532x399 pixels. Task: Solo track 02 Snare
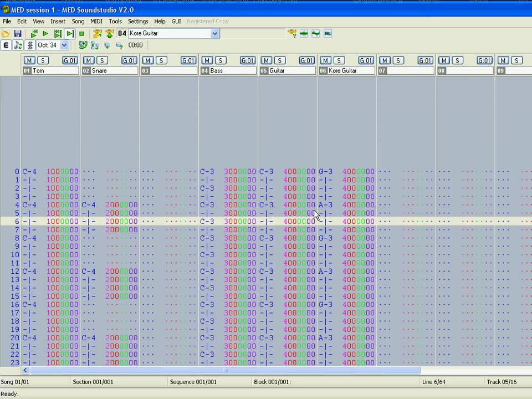tap(102, 60)
